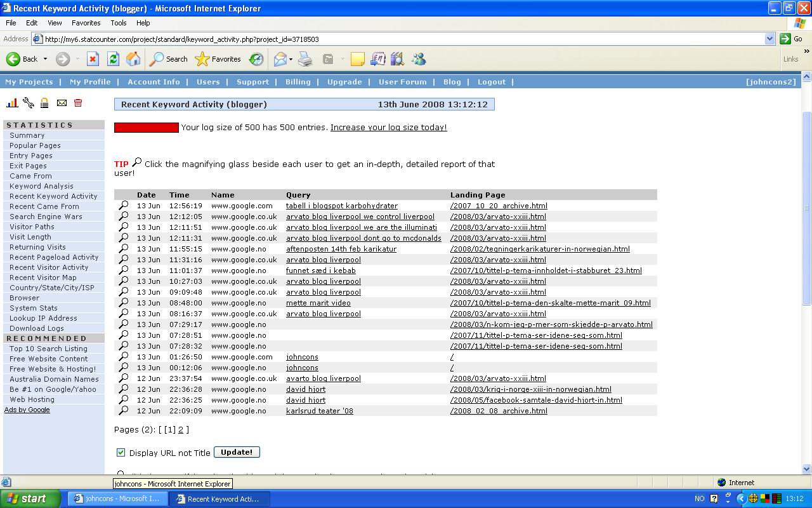Image resolution: width=812 pixels, height=508 pixels.
Task: Expand the toolbar overflow chevron above Links
Action: pos(806,51)
